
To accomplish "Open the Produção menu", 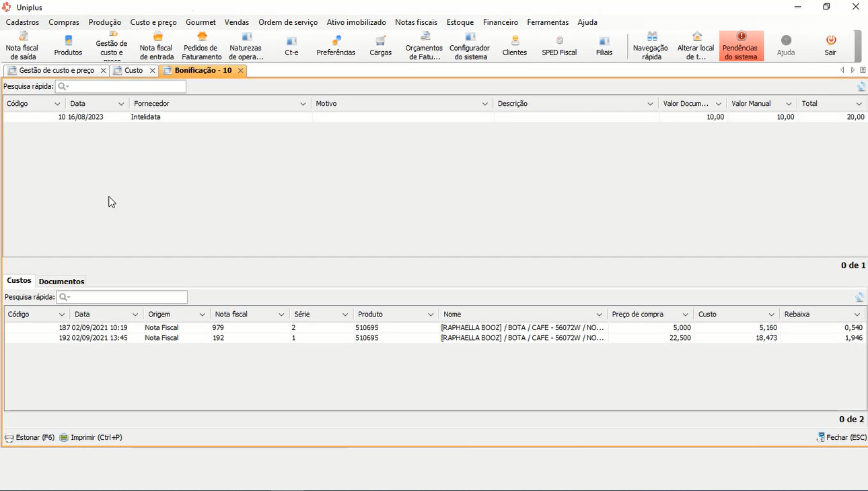I will coord(105,22).
